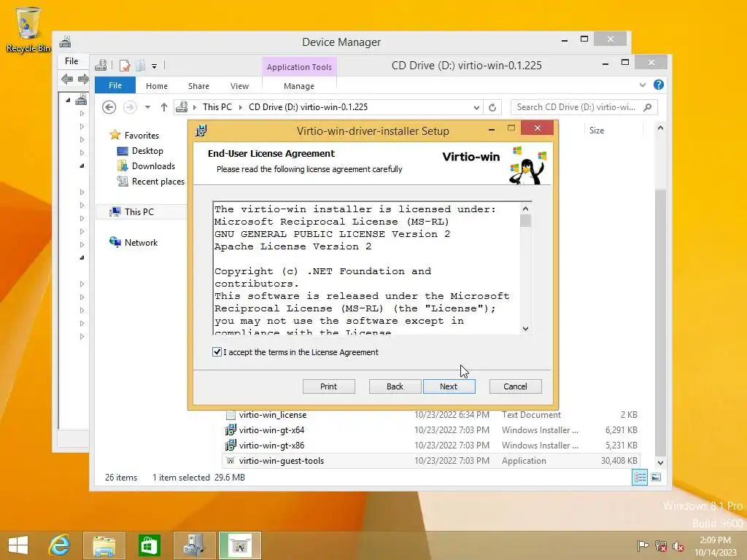Select the virtio-win_license text file

[273, 415]
